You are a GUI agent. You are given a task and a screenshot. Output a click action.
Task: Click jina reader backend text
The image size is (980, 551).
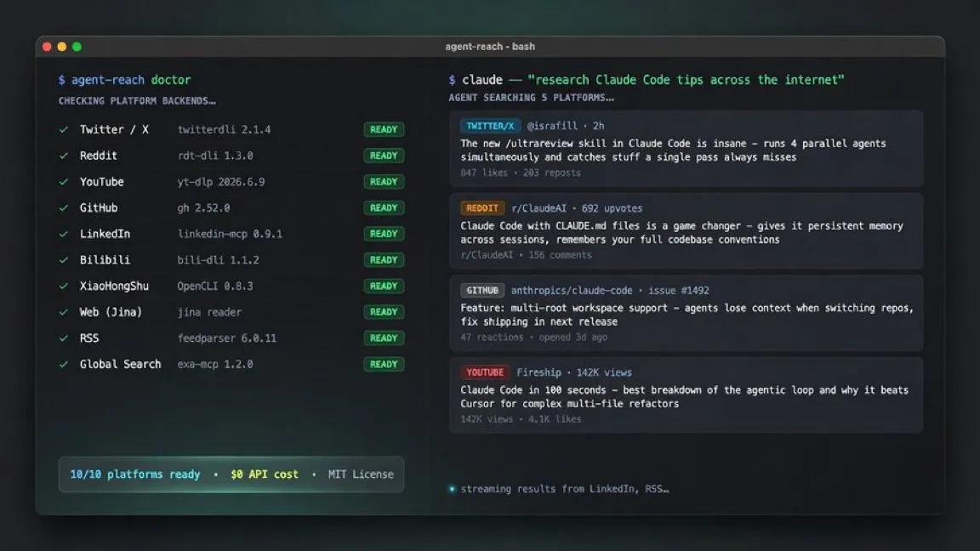click(x=208, y=312)
